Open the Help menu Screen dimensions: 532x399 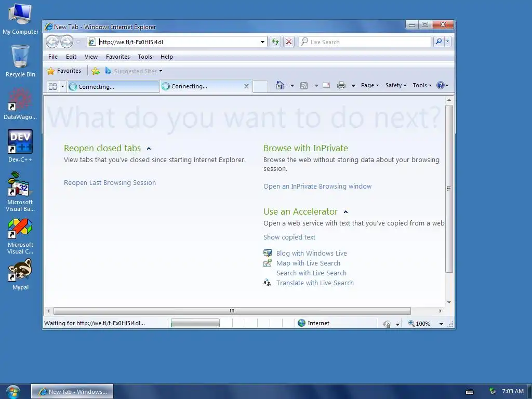tap(167, 57)
